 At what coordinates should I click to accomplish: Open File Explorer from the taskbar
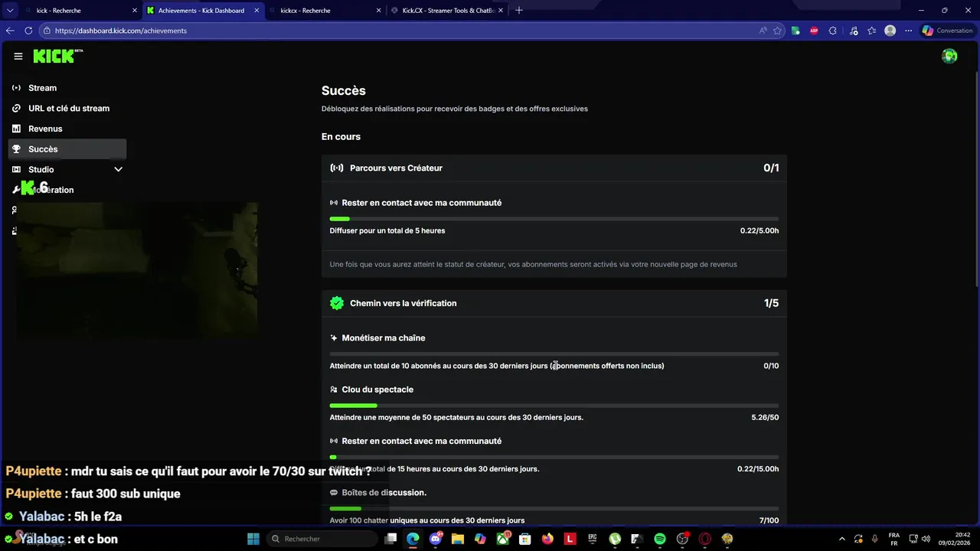coord(458,539)
